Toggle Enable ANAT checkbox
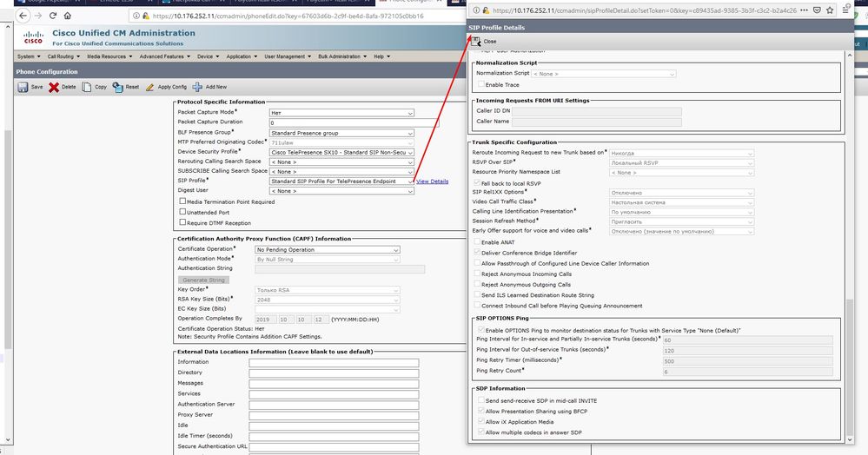This screenshot has height=455, width=868. [477, 242]
